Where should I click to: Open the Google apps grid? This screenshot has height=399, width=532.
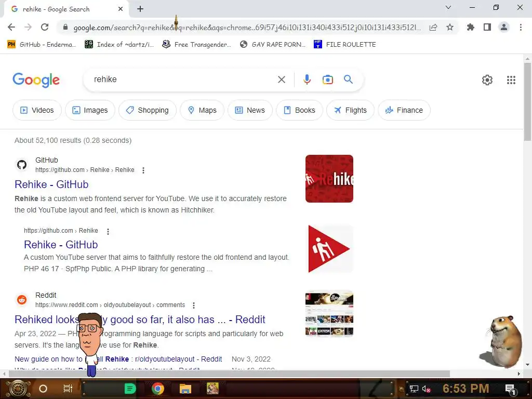pos(511,80)
